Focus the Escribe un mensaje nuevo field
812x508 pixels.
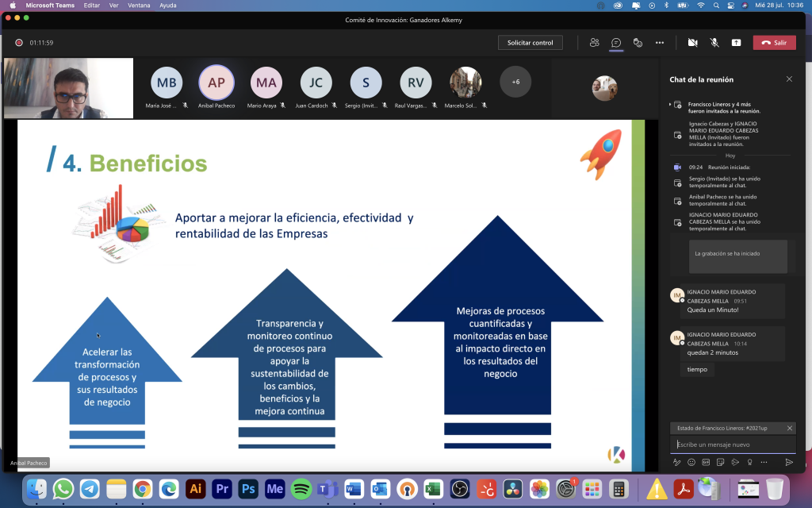tap(733, 444)
